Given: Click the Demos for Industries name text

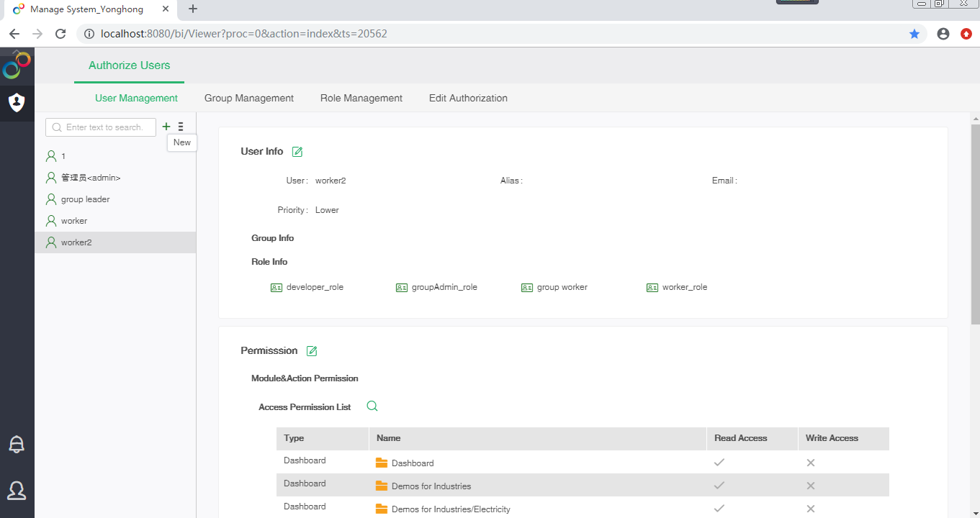Looking at the screenshot, I should coord(431,486).
